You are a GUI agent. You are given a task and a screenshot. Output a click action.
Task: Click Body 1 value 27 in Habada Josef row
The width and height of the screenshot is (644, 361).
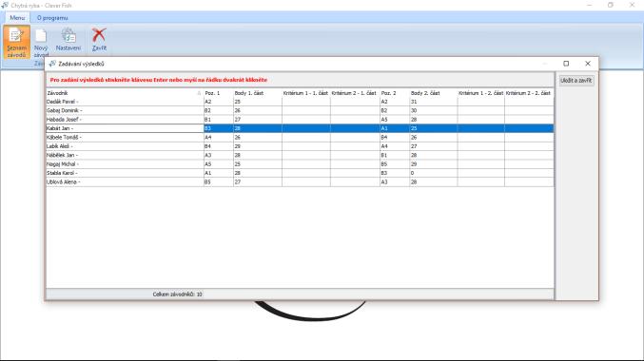257,120
